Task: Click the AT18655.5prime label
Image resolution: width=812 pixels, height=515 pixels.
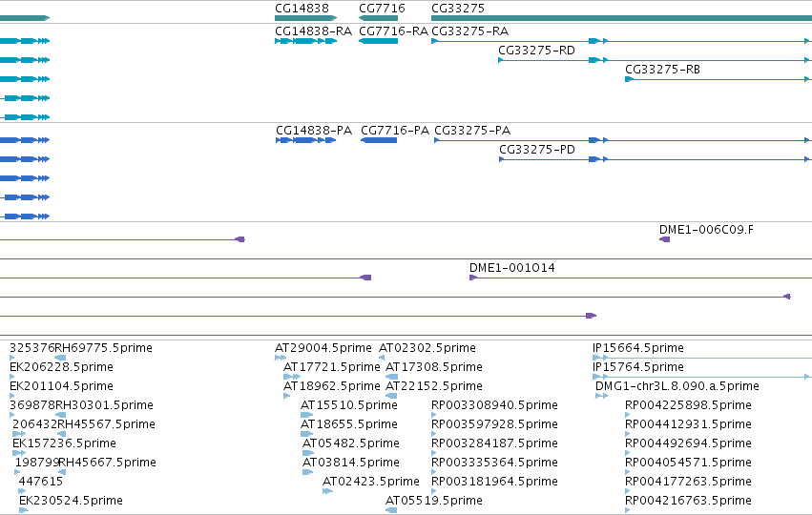Action: pos(349,424)
